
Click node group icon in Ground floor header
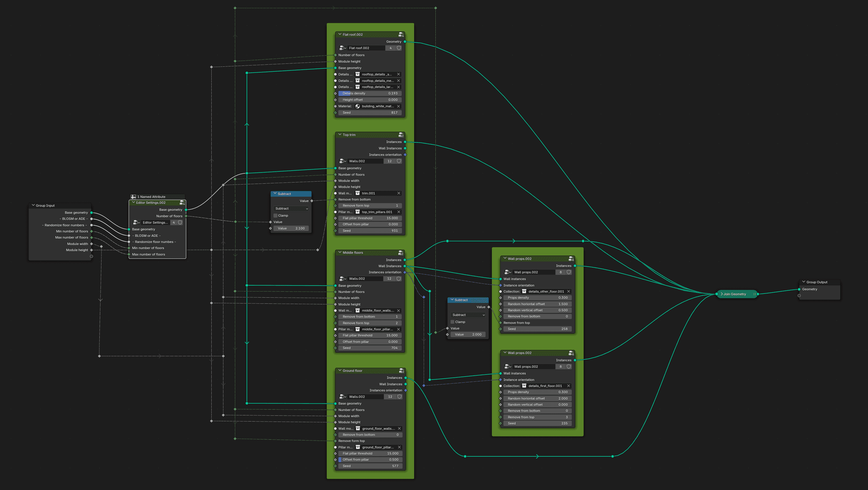(x=401, y=371)
